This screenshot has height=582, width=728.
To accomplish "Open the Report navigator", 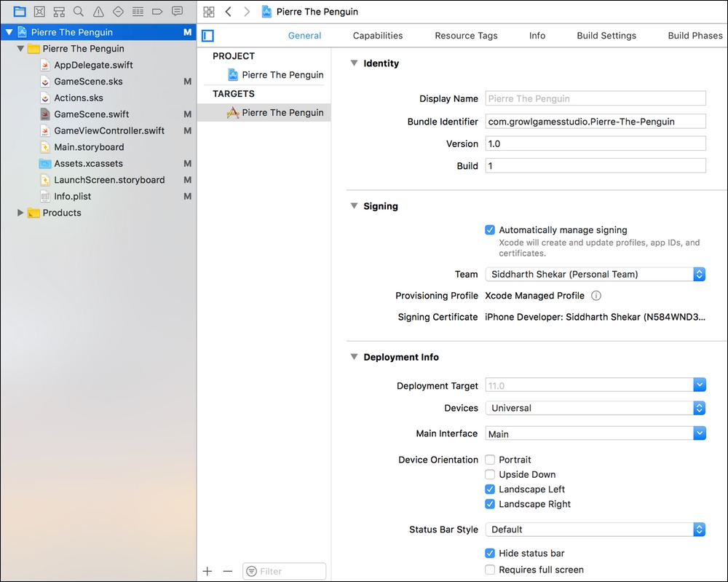I will (x=176, y=12).
